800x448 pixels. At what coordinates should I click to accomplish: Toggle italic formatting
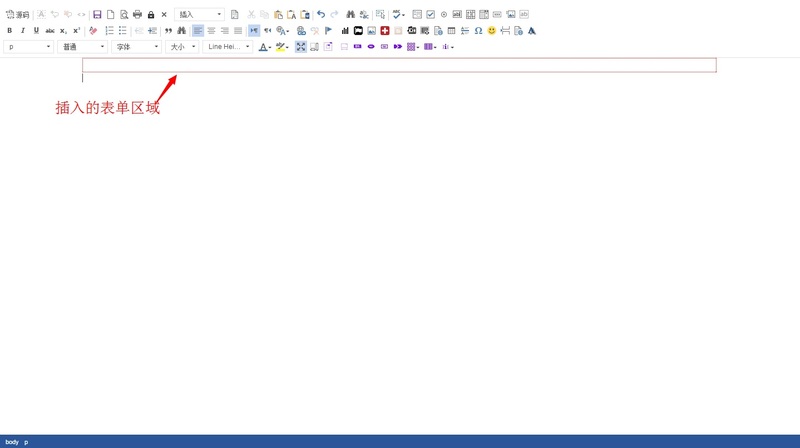(23, 31)
